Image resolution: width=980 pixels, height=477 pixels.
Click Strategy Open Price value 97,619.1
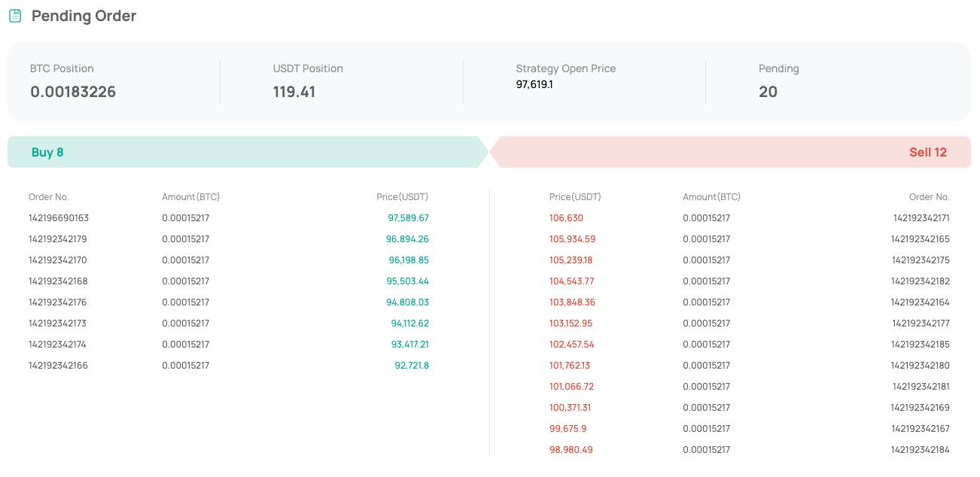click(x=534, y=84)
